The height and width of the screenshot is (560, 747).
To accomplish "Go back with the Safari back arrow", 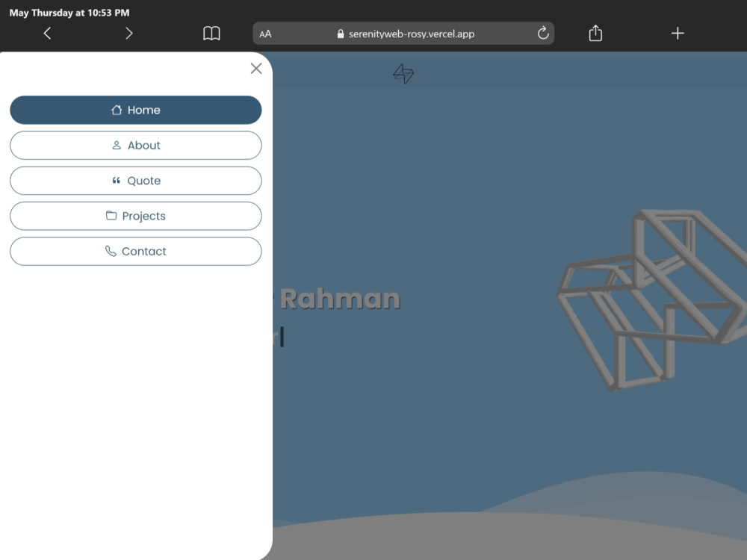I will click(x=47, y=34).
